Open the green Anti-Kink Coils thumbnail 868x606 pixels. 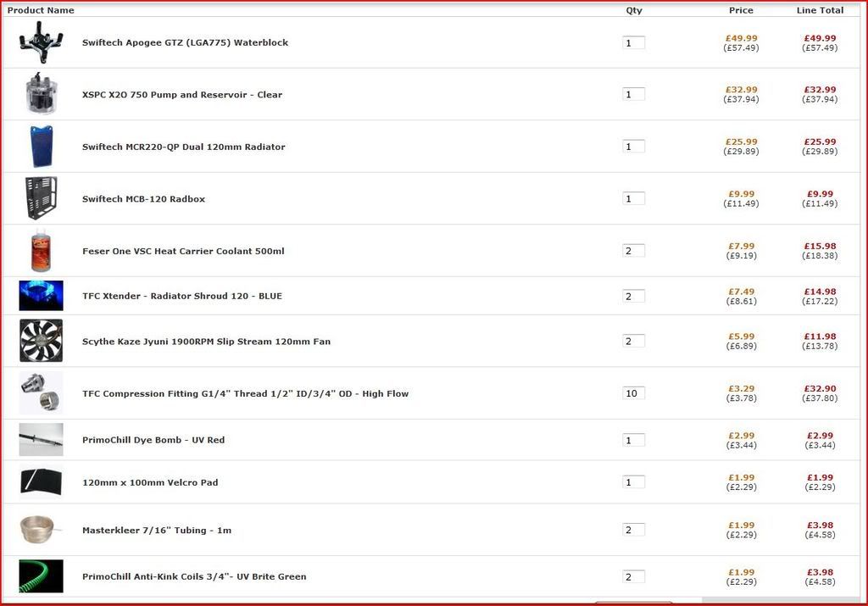coord(41,576)
